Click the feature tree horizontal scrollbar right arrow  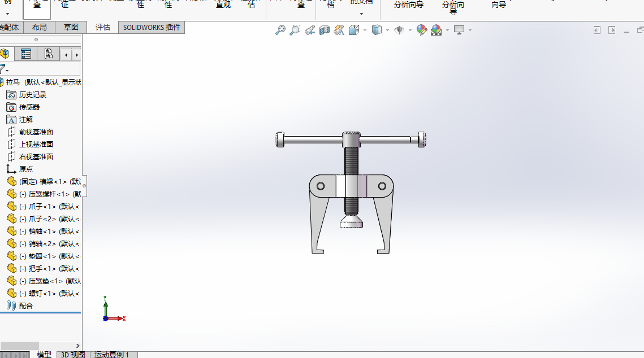click(x=78, y=346)
